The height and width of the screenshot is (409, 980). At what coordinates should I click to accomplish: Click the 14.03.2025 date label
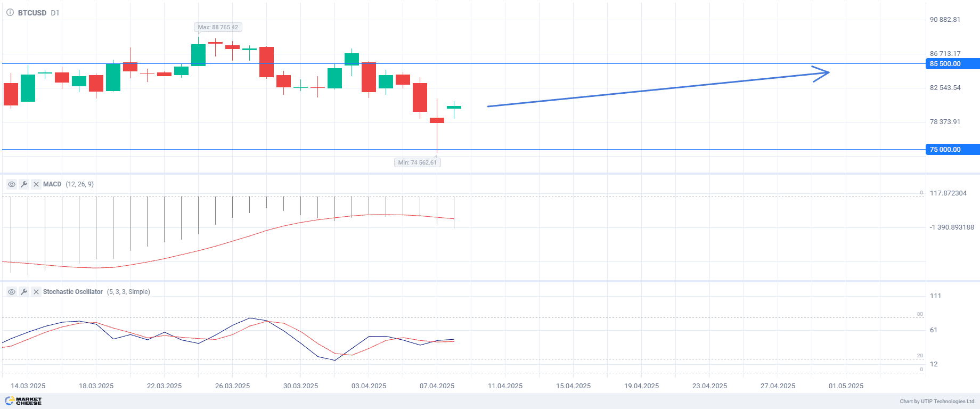point(28,386)
